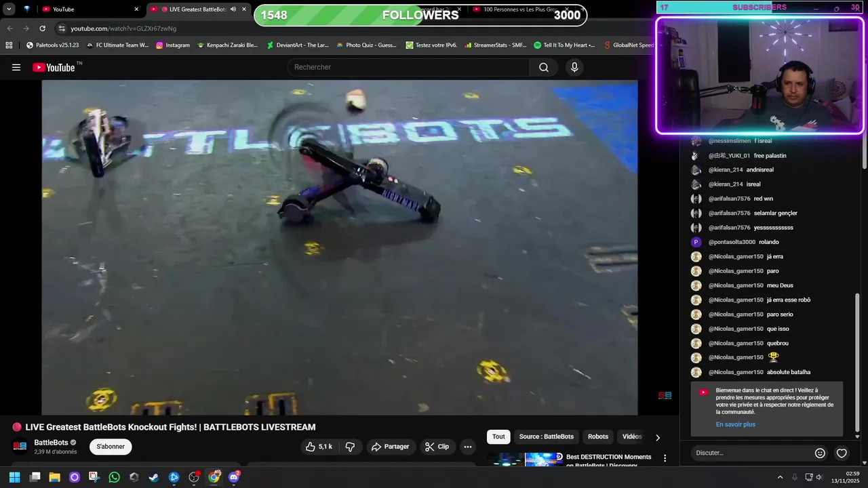Select the Robots filter chip

(x=598, y=436)
